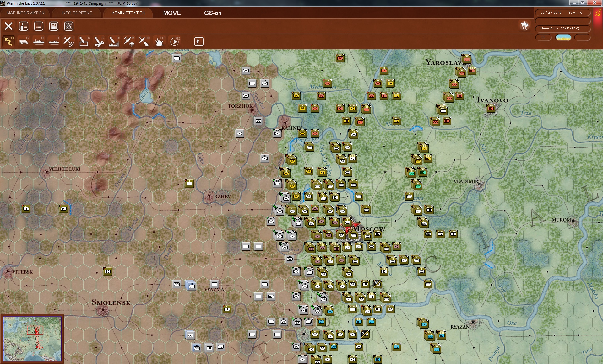603x364 pixels.
Task: Choose Bomb City mode (F8)
Action: click(114, 41)
